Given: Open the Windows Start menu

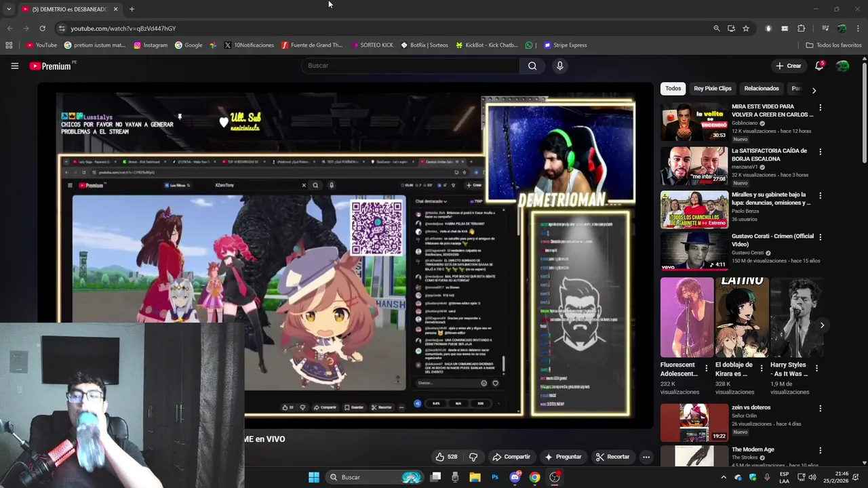Looking at the screenshot, I should [x=313, y=477].
